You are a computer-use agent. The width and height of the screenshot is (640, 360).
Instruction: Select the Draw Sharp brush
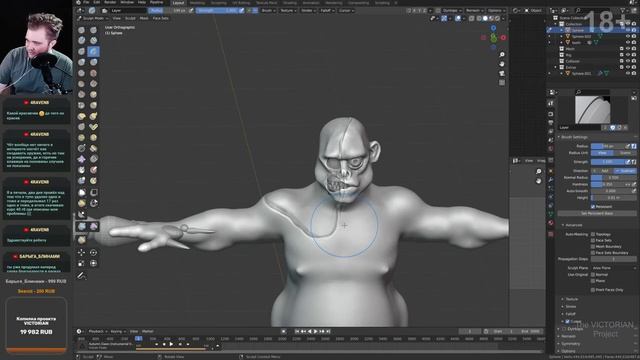point(93,30)
